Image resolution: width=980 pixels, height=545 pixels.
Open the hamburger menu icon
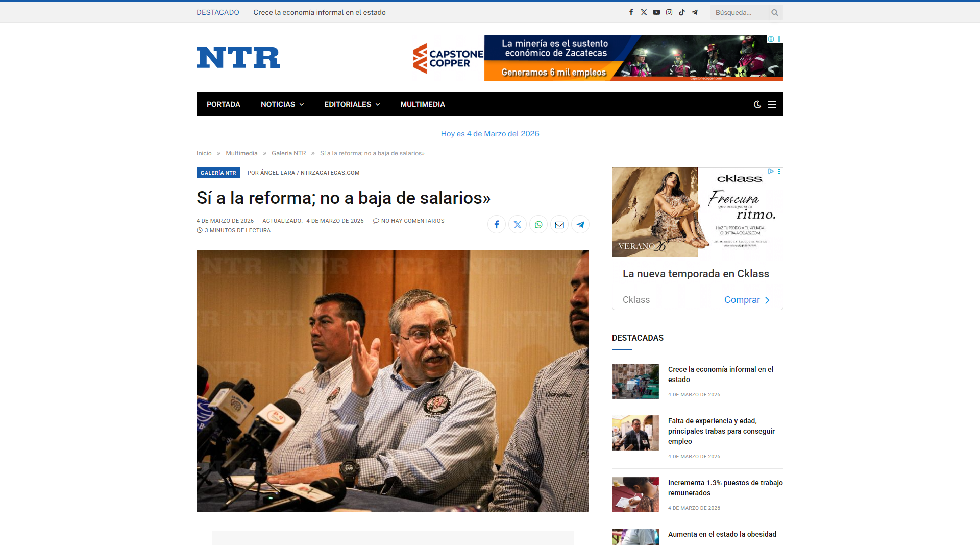pyautogui.click(x=772, y=104)
